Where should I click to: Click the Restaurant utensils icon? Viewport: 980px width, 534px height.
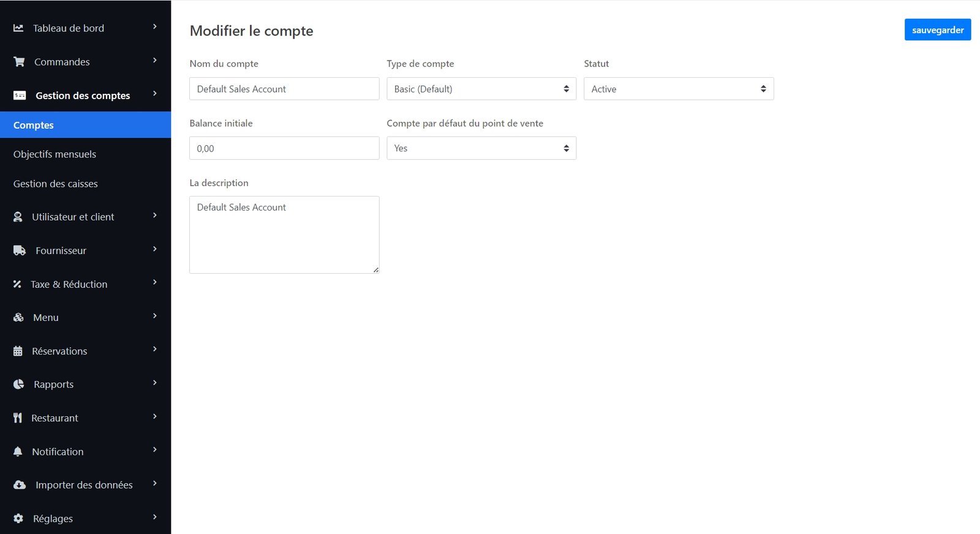(x=18, y=418)
